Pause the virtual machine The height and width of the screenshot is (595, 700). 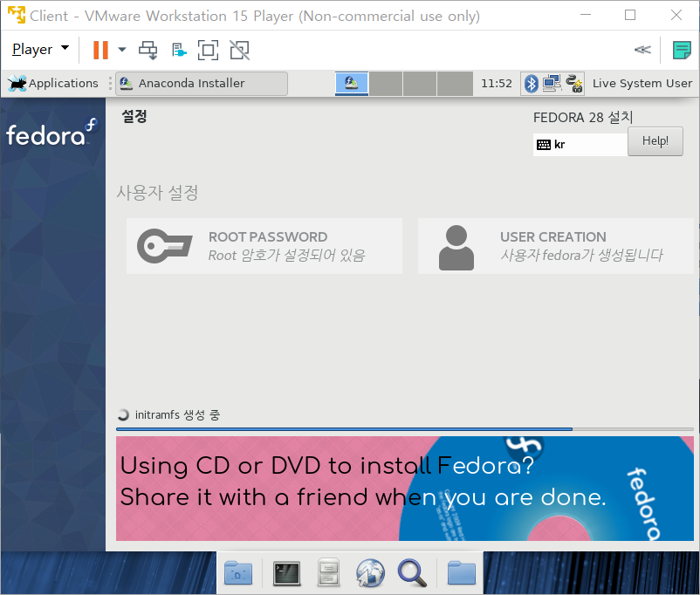pyautogui.click(x=100, y=50)
